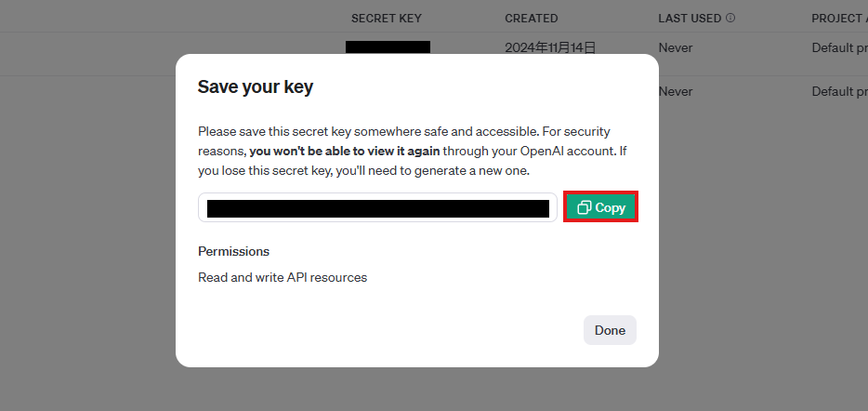Click the 2024年11月14日 created date
The image size is (868, 411).
click(550, 46)
